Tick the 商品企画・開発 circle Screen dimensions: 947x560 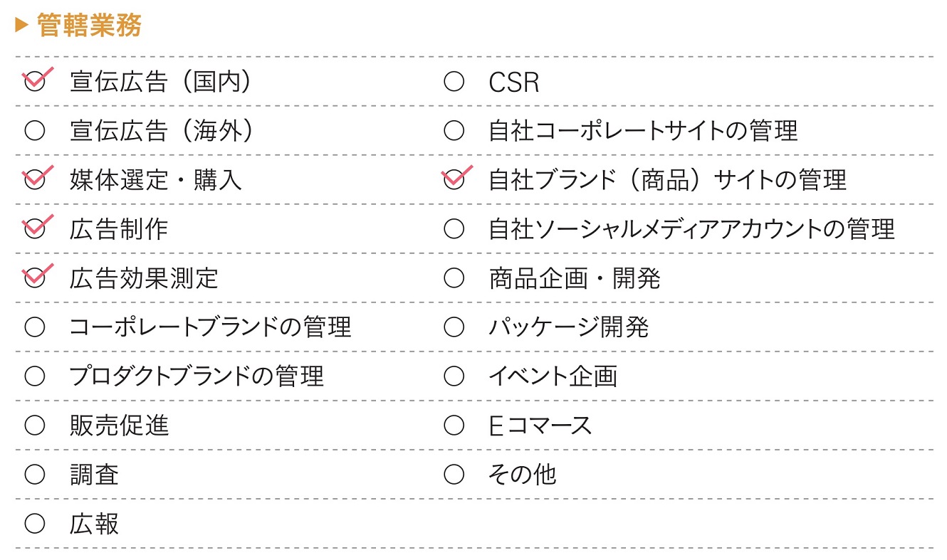[x=454, y=278]
